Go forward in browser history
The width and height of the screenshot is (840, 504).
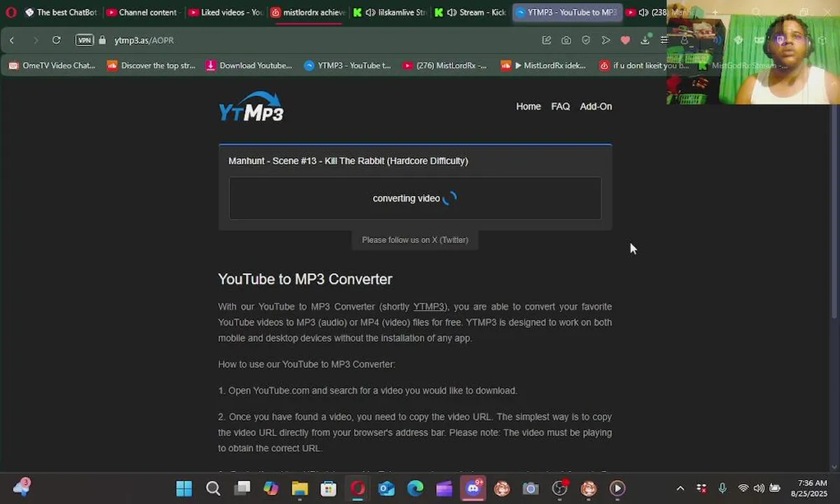coord(36,41)
